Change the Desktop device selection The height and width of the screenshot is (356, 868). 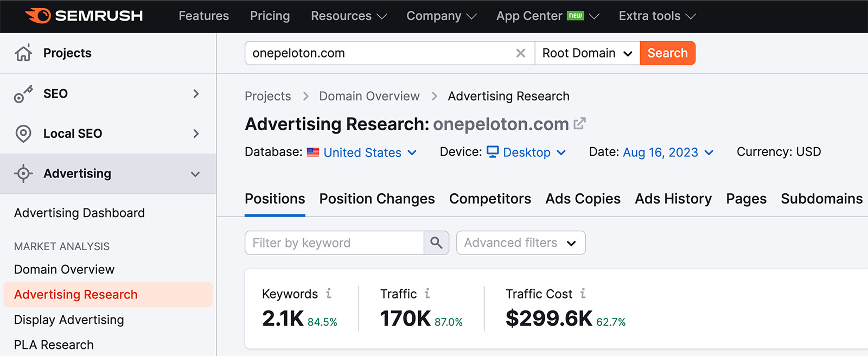coord(526,152)
